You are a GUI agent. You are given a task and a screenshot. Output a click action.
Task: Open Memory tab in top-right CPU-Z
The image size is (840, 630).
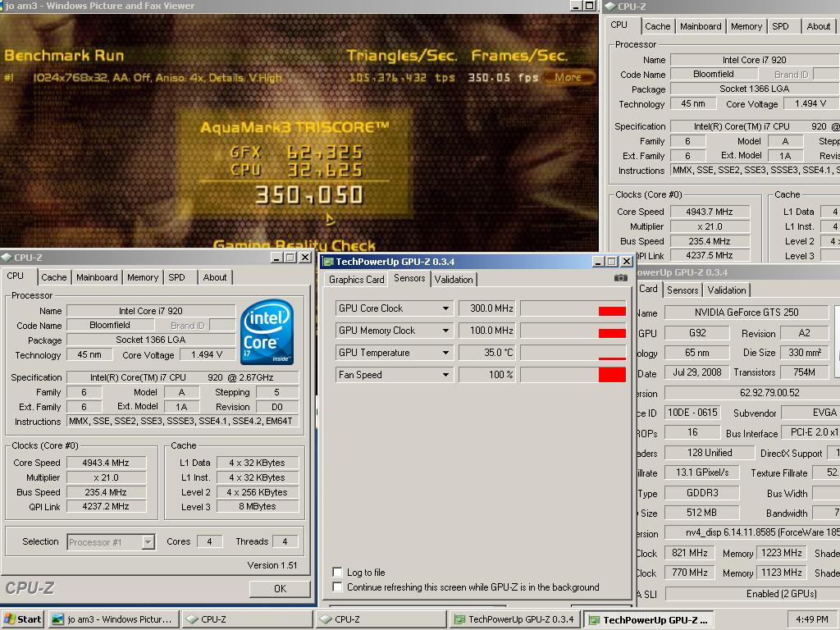click(746, 26)
